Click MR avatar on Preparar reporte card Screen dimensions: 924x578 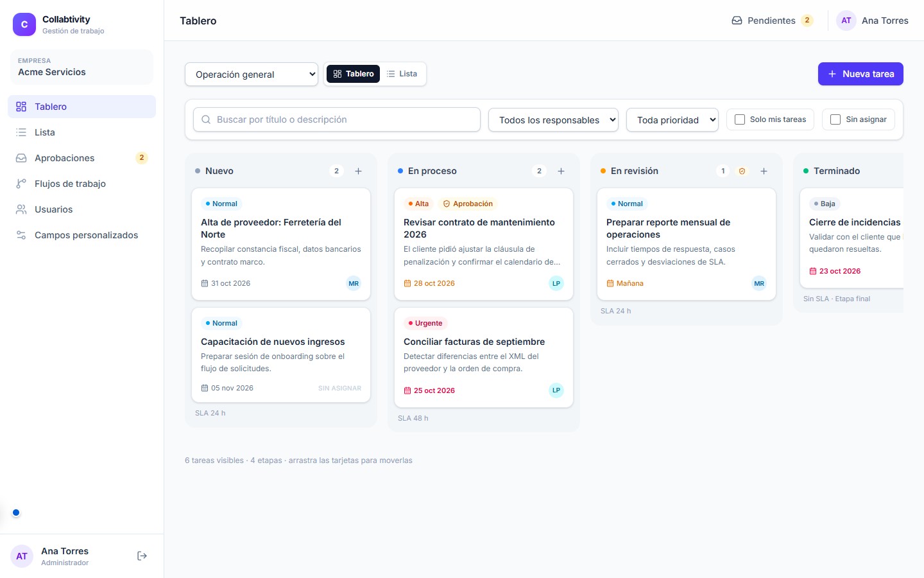[x=759, y=283]
